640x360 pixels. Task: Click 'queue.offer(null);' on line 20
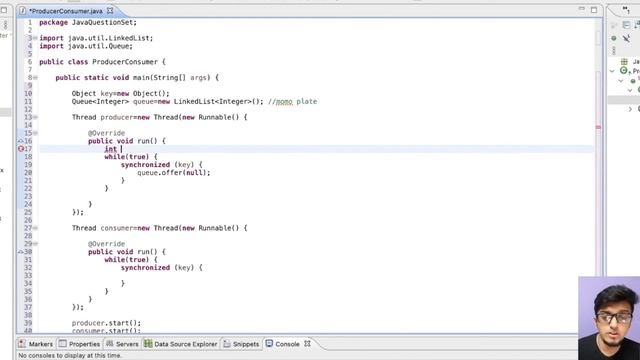tap(173, 173)
